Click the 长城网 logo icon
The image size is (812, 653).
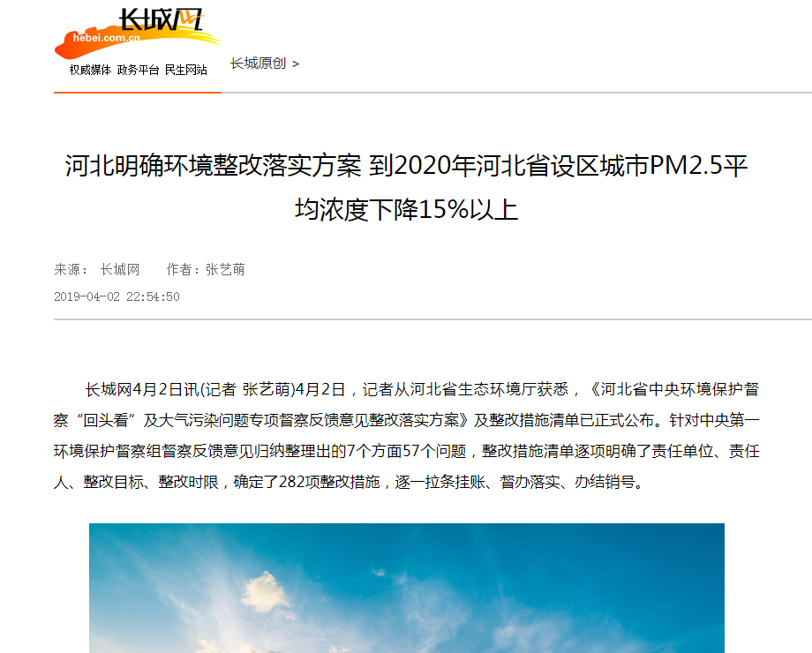(137, 32)
